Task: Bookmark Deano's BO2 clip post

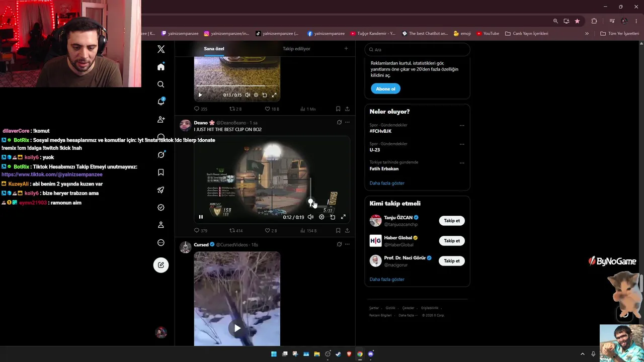Action: click(x=338, y=231)
